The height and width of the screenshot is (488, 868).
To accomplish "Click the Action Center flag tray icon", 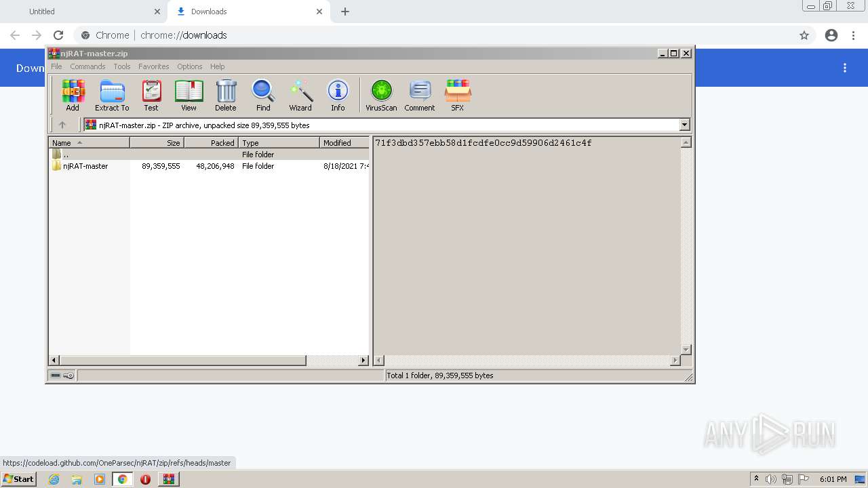I will [803, 479].
